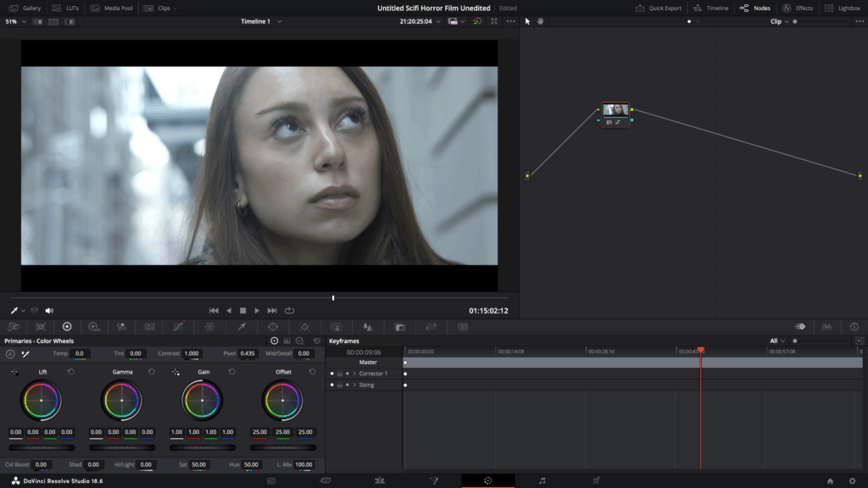Image resolution: width=868 pixels, height=488 pixels.
Task: Toggle Auto Balance in Primaries
Action: click(10, 353)
